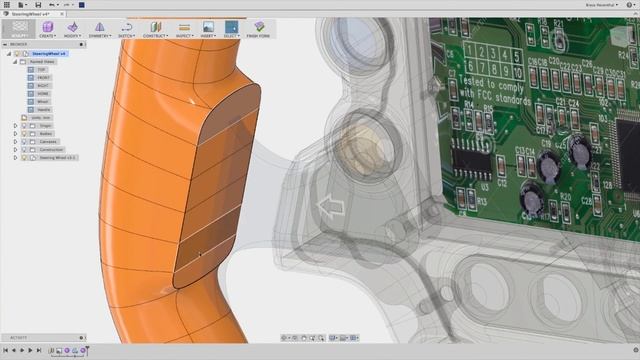Click the Activity panel options dot
The height and width of the screenshot is (360, 640).
coord(81,338)
